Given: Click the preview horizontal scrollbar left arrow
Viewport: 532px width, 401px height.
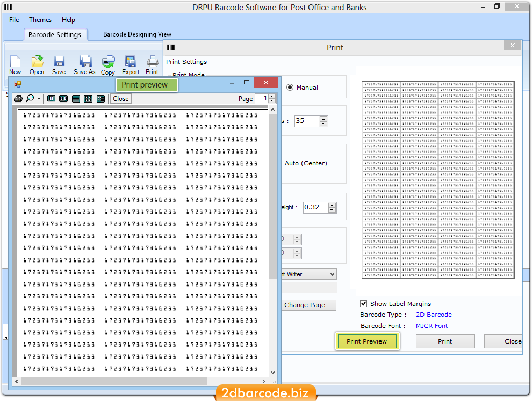Looking at the screenshot, I should [17, 381].
